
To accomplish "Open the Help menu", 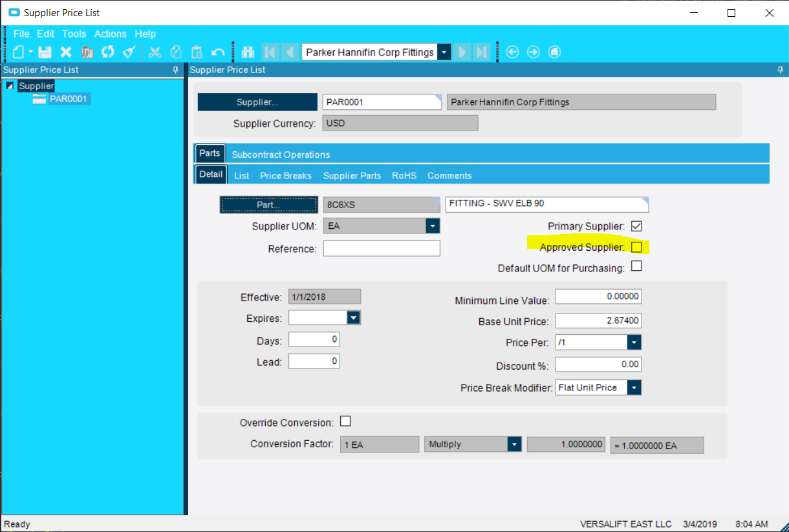I will 146,34.
